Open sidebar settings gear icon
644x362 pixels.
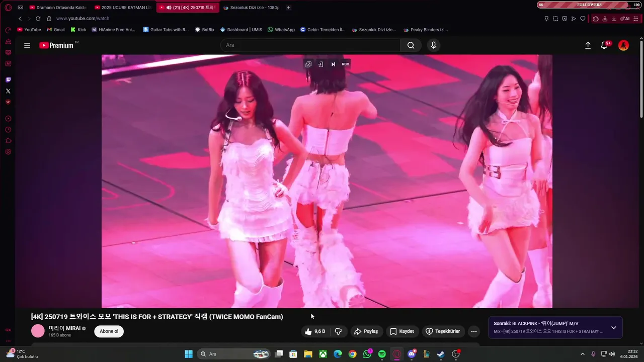[8, 152]
